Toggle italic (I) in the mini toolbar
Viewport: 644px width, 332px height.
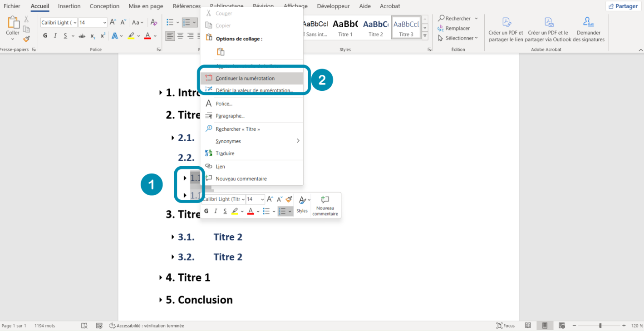pos(216,211)
